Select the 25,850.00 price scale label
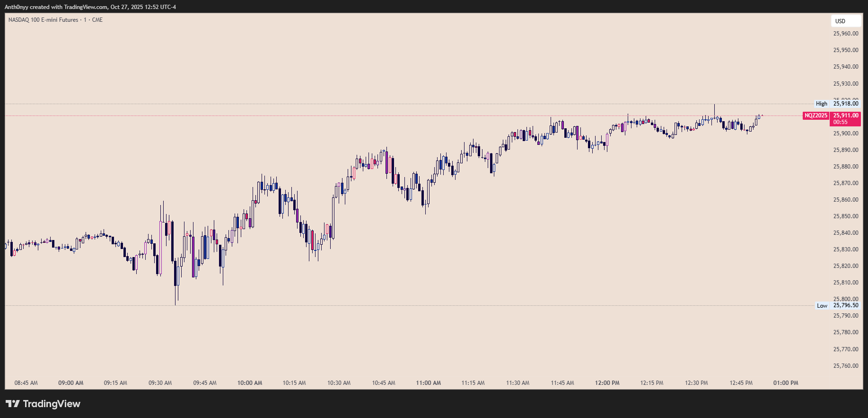 click(x=846, y=216)
